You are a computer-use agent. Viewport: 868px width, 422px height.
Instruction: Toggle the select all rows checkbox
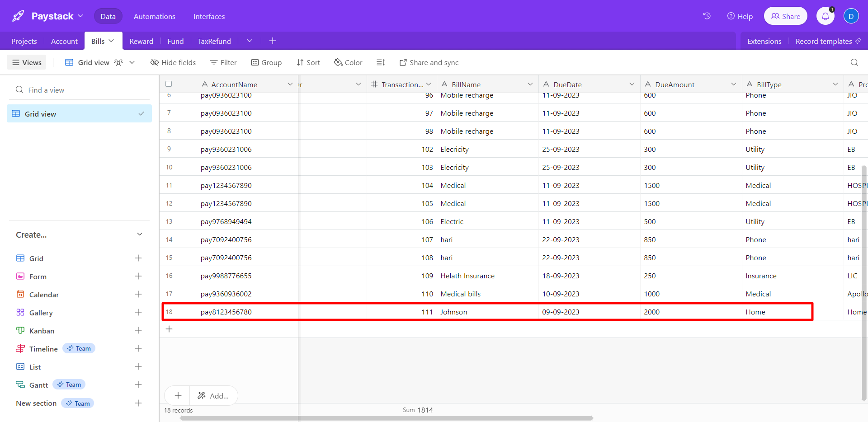tap(169, 84)
